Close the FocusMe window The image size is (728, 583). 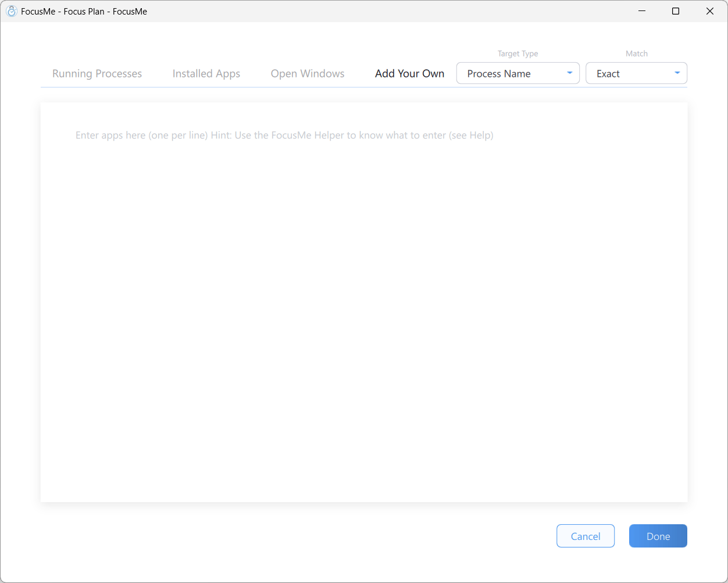pos(710,11)
